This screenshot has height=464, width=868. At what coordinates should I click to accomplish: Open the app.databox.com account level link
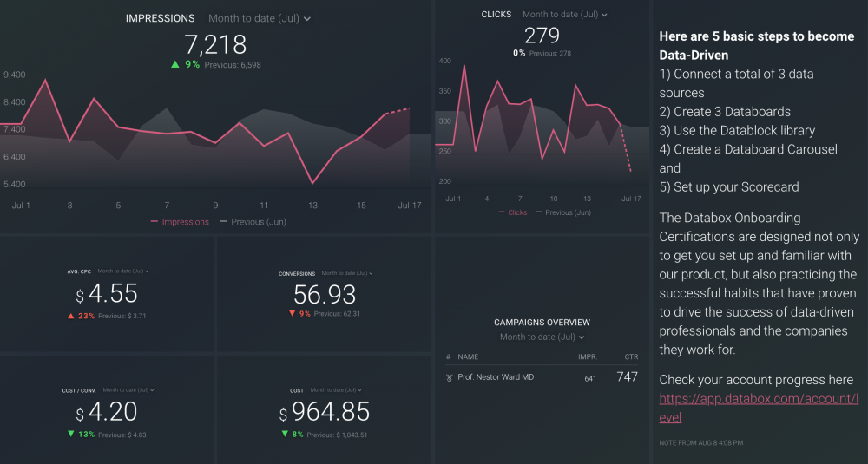coord(759,408)
